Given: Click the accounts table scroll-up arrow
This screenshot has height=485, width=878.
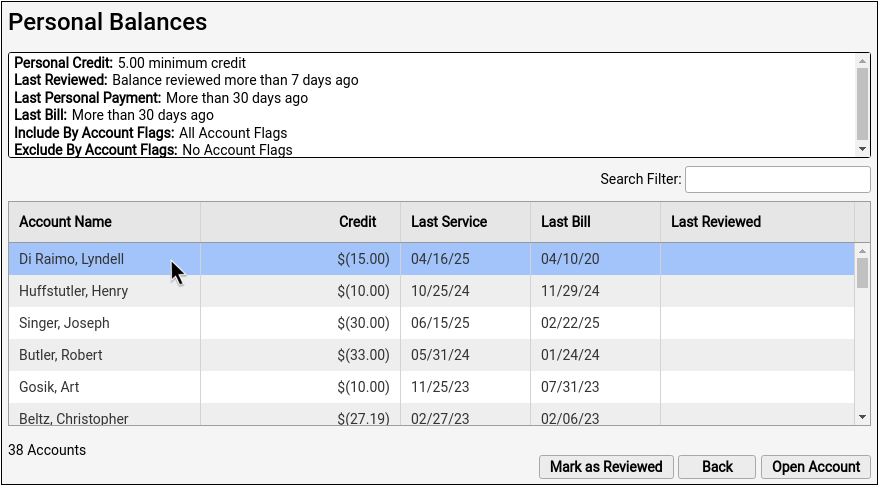Looking at the screenshot, I should 862,251.
